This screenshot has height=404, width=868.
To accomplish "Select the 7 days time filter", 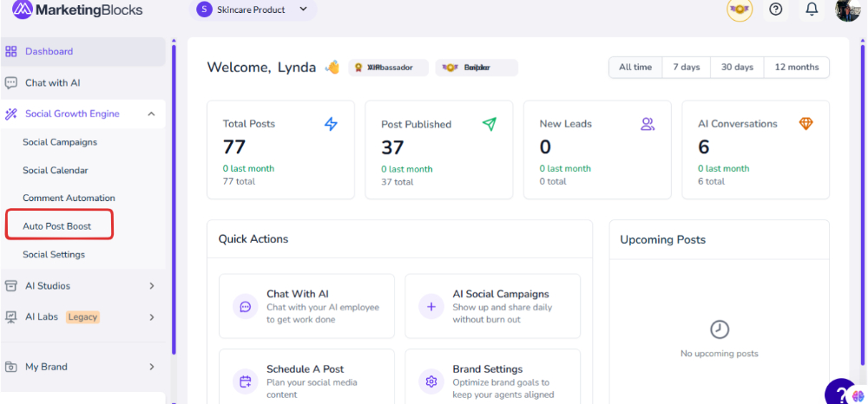I will [x=686, y=68].
